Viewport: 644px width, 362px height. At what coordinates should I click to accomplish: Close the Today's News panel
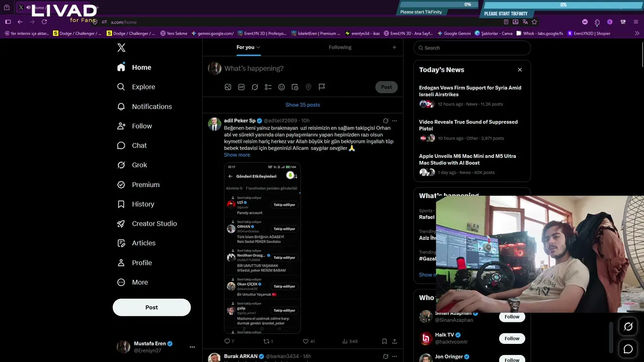pos(520,70)
